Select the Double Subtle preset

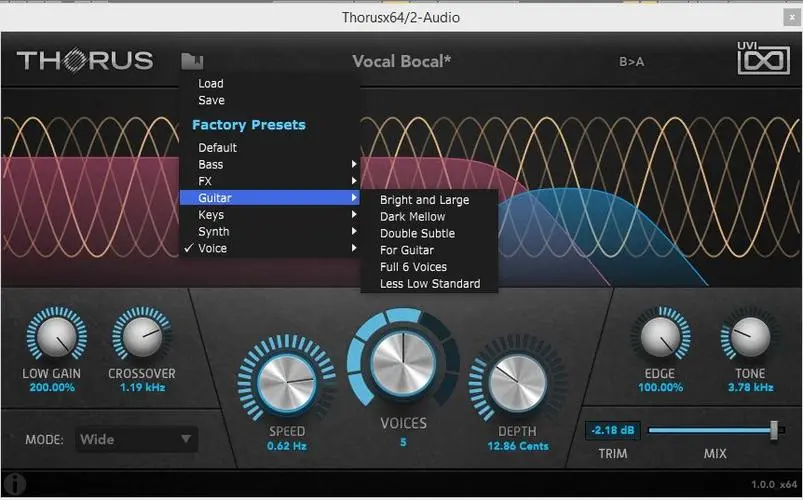pos(430,234)
